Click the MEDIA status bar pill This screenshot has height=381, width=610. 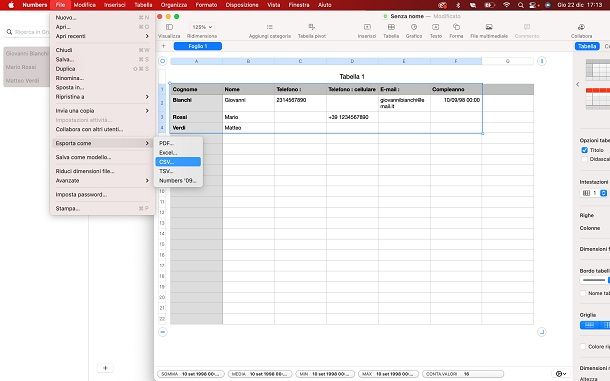[x=259, y=374]
